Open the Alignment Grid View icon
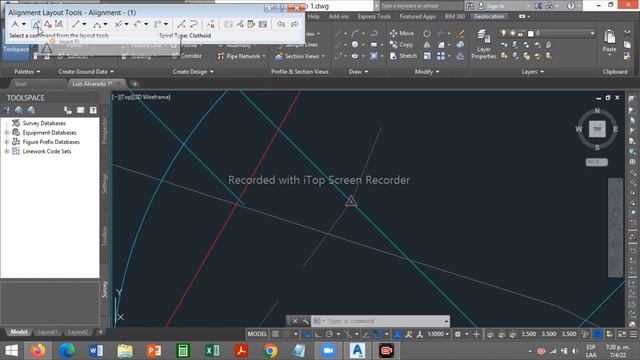Screen dimensions: 640x360 click(263, 24)
